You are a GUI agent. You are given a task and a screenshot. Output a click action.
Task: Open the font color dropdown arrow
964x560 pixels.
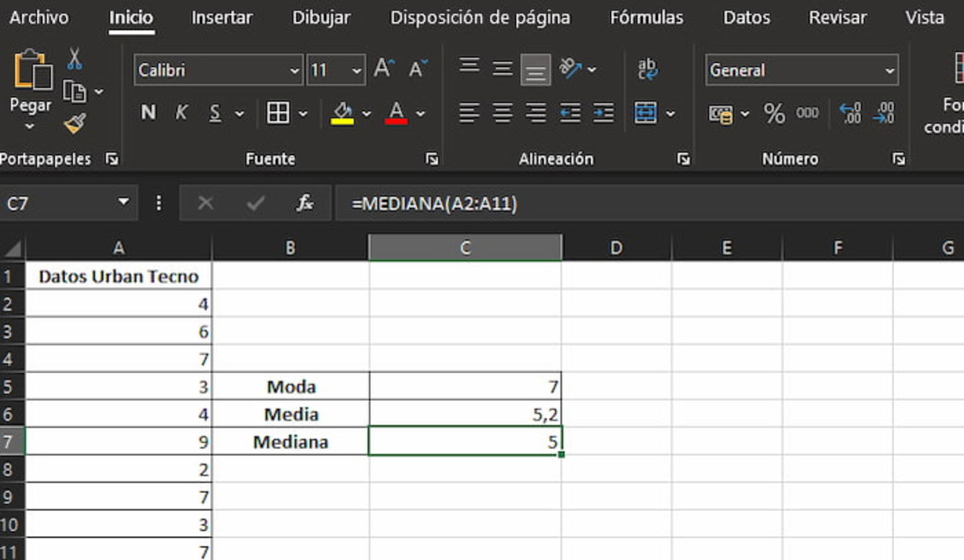pos(420,114)
